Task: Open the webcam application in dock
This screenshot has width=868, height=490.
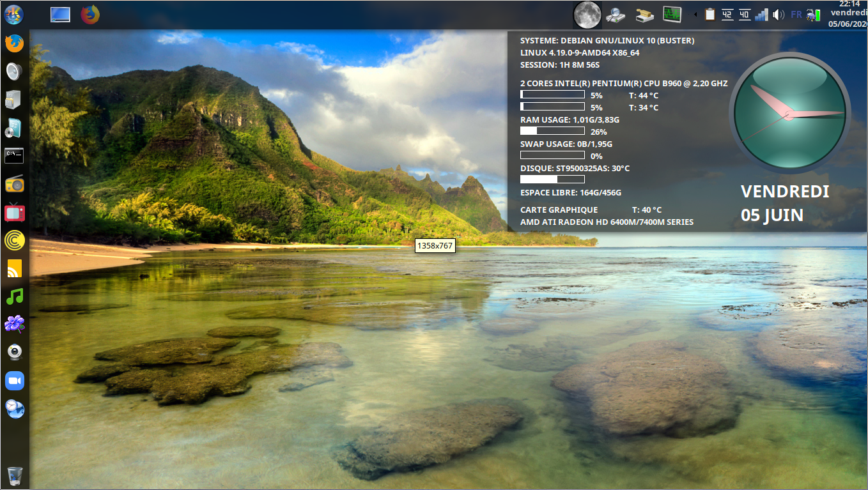Action: 14,353
